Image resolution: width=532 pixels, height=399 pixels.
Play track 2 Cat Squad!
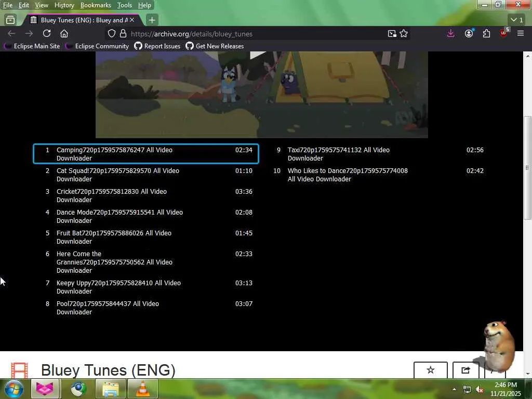pos(146,175)
